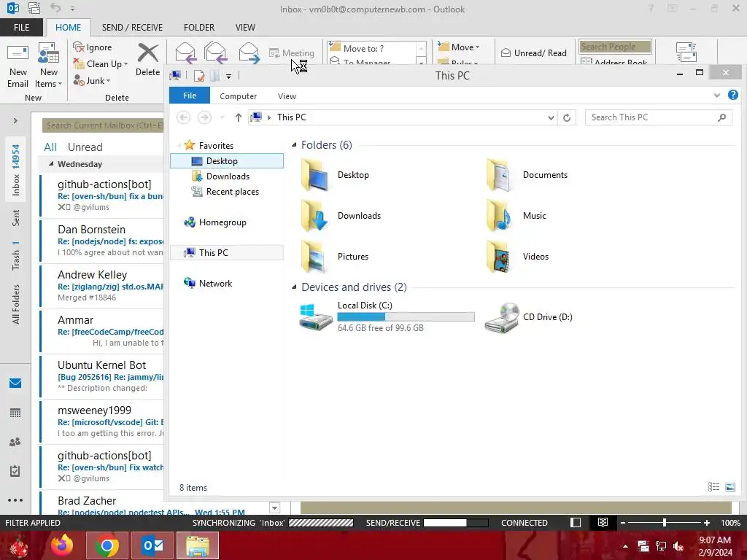
Task: Open the Tasks icon in Outlook sidebar
Action: tap(15, 471)
